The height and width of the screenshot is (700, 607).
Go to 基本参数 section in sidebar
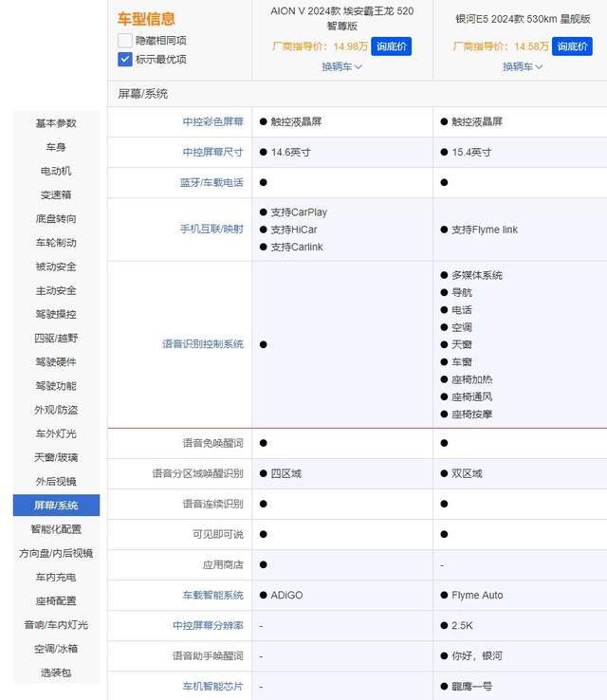[56, 122]
